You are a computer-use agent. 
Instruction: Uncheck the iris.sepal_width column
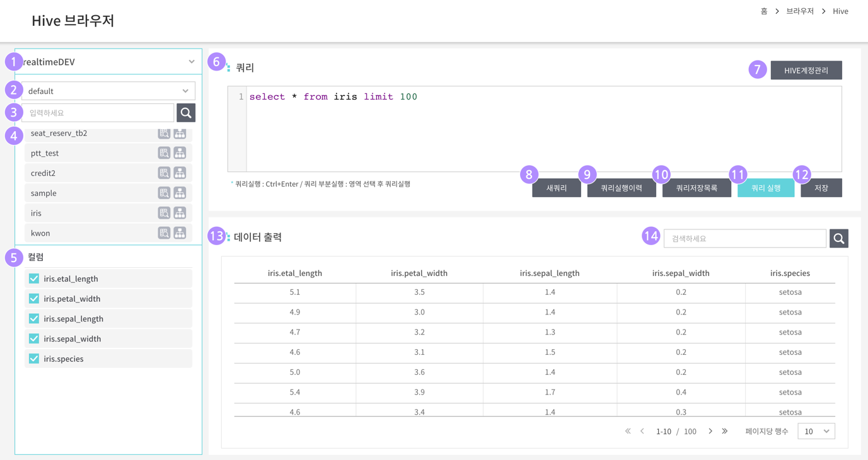click(x=34, y=339)
